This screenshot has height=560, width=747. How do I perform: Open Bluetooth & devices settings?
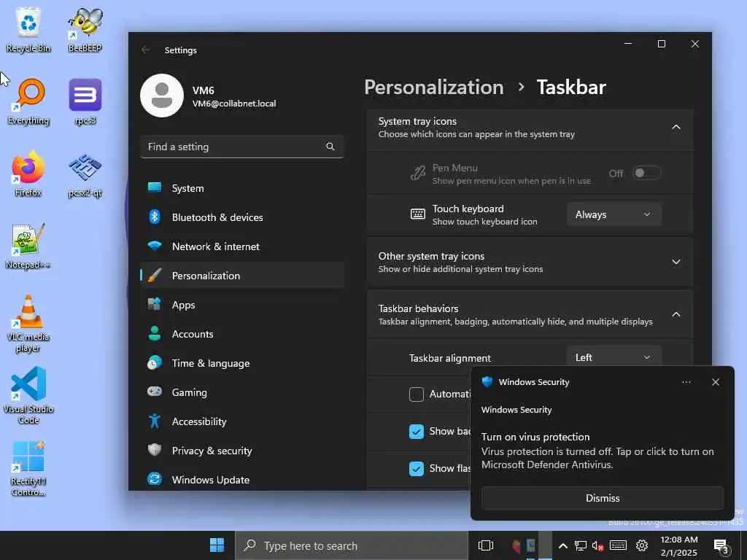[x=242, y=217]
